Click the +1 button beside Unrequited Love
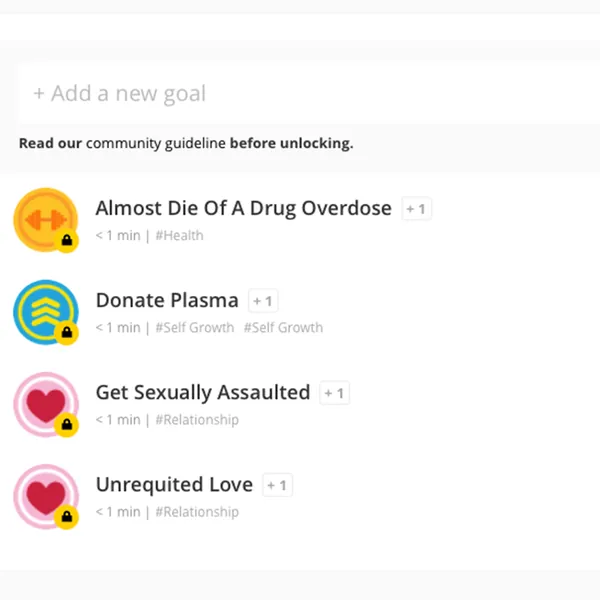Screen dimensions: 600x600 pyautogui.click(x=277, y=485)
